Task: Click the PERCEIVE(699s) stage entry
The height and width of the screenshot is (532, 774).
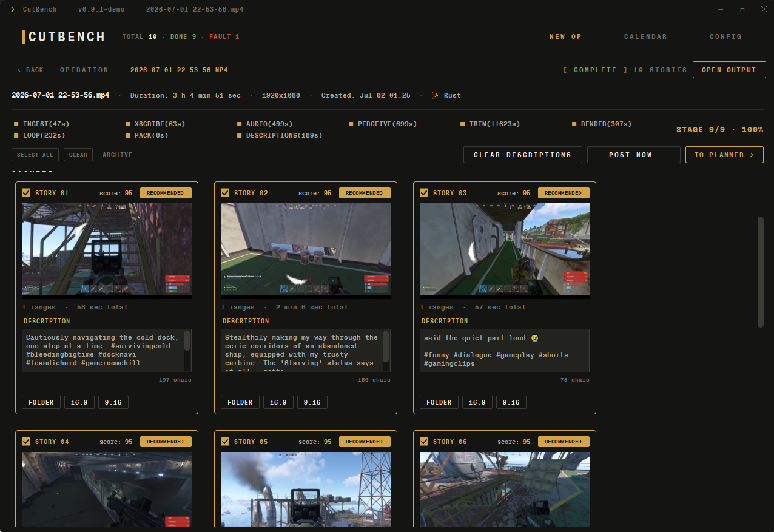Action: [383, 124]
